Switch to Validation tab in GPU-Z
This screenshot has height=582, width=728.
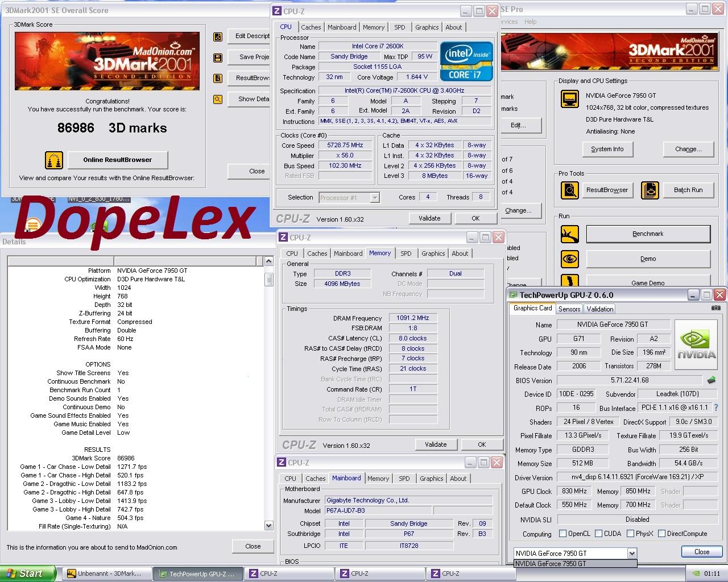pyautogui.click(x=600, y=309)
